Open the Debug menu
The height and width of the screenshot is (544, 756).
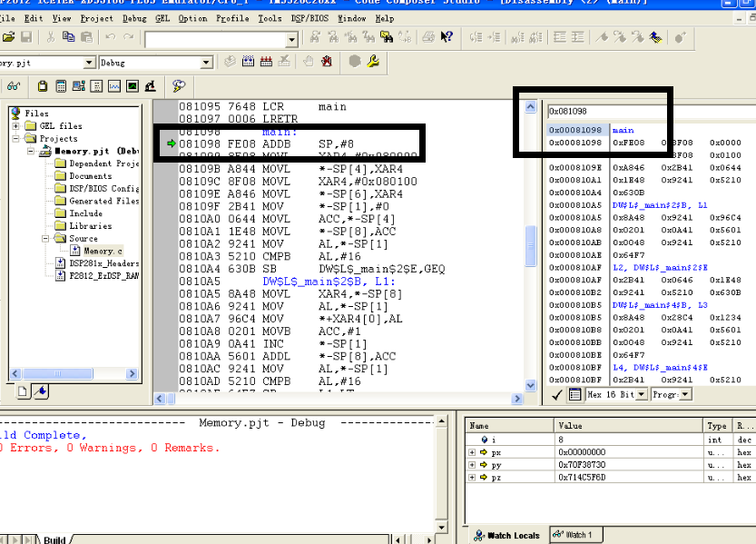click(x=134, y=18)
